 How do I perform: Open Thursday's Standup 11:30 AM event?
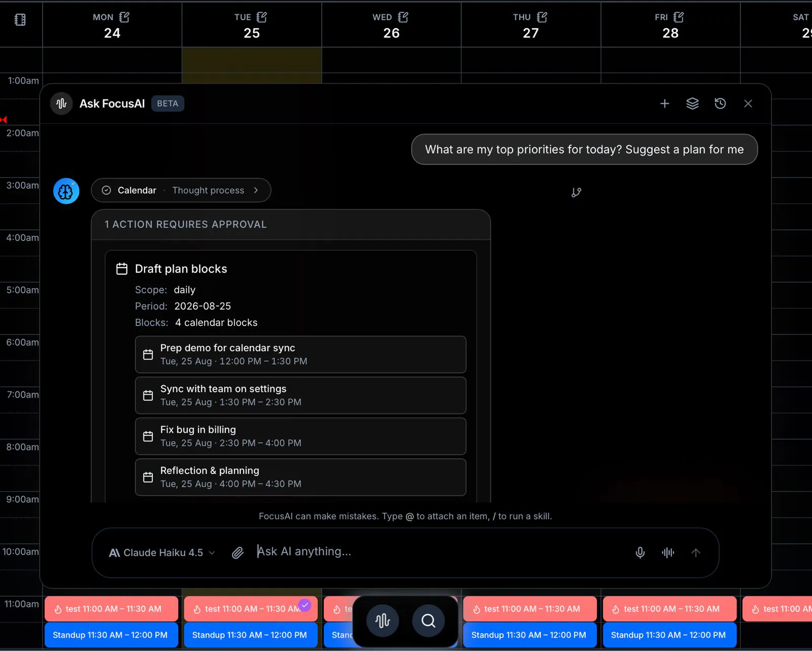(530, 635)
